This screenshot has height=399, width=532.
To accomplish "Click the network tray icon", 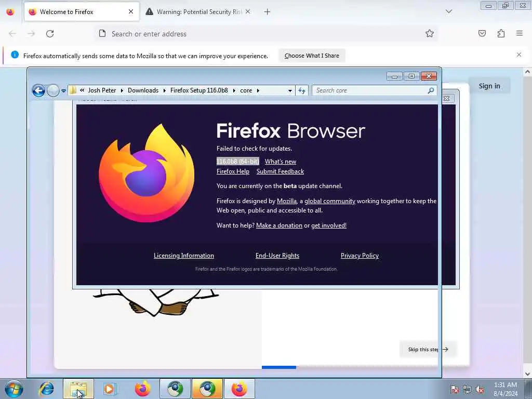I will click(467, 389).
